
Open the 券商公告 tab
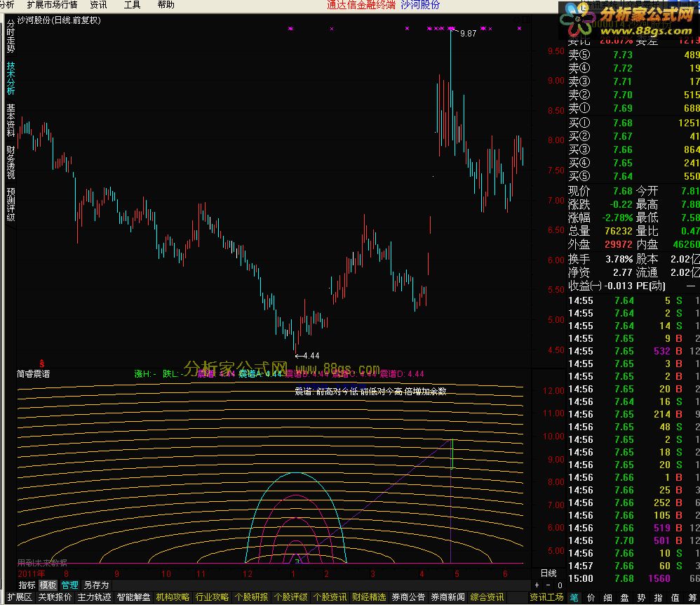pos(408,597)
